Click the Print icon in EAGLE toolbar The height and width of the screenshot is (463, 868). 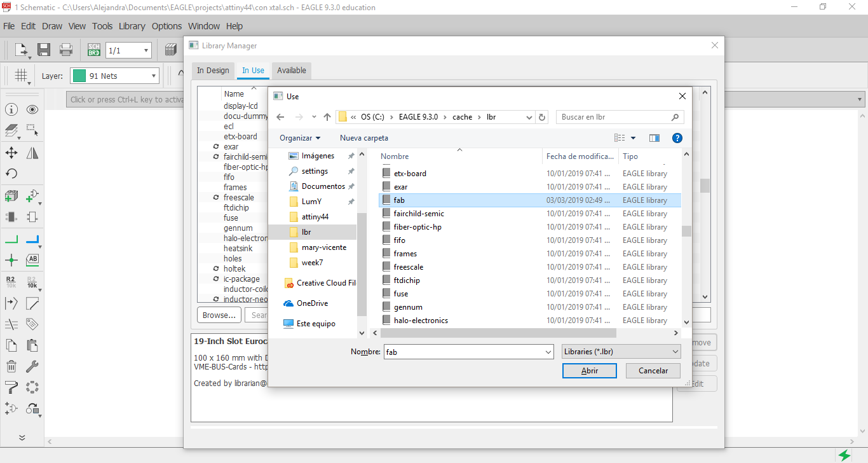coord(66,50)
